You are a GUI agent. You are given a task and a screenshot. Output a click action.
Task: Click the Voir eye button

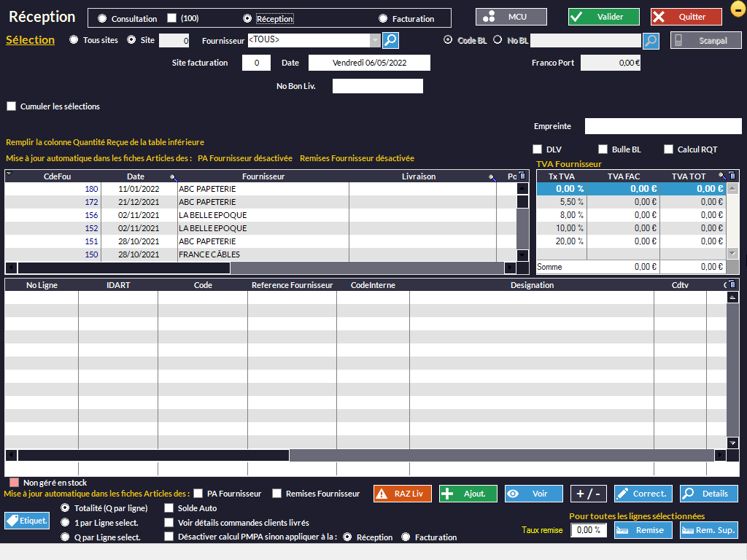click(x=533, y=494)
